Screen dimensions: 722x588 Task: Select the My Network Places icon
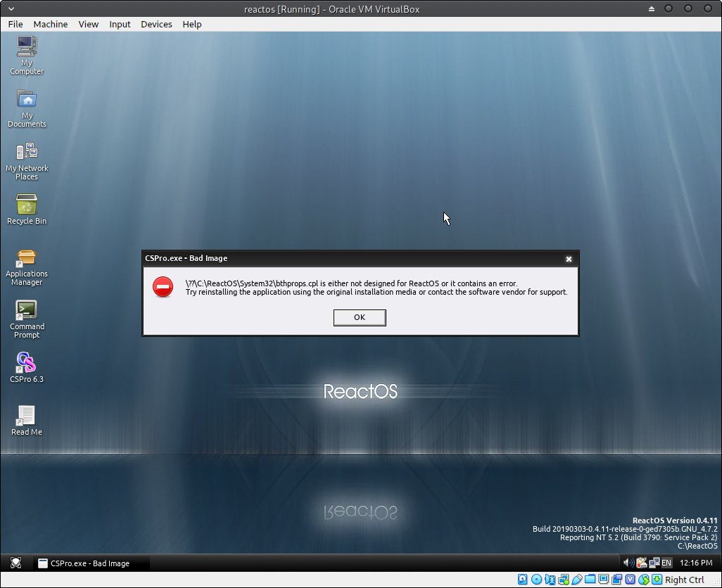[27, 160]
